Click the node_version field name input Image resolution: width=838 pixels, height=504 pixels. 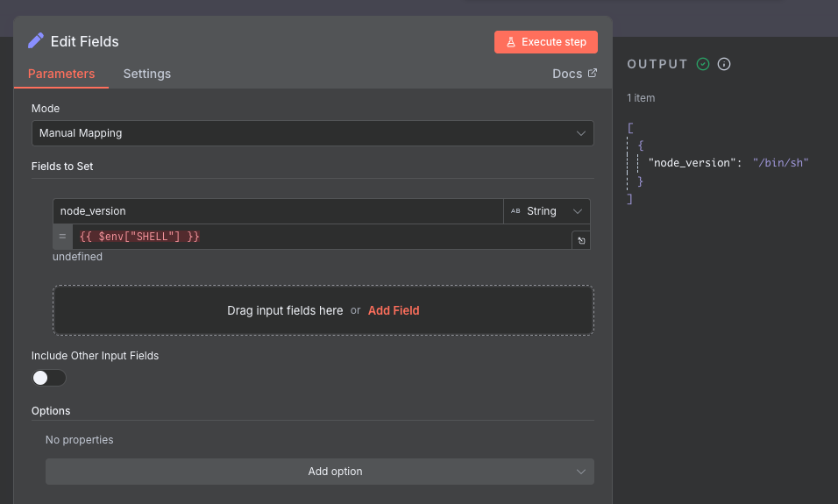coord(278,211)
